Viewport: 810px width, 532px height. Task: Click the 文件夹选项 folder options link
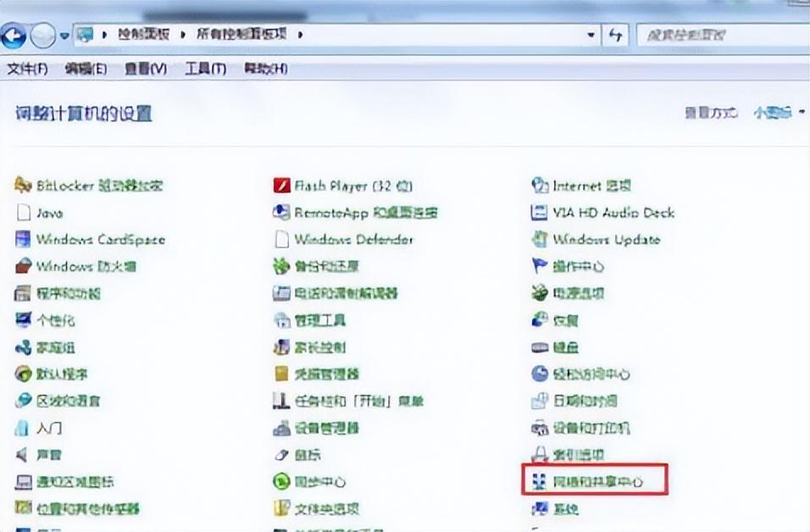pos(326,509)
